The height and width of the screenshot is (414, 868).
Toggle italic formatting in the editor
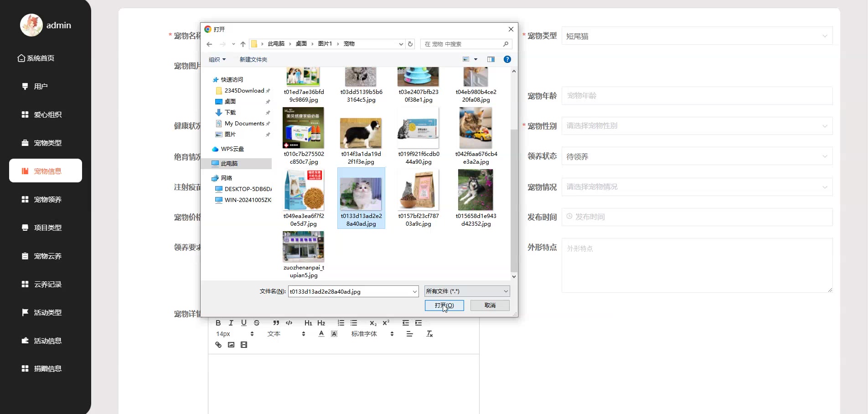tap(231, 323)
